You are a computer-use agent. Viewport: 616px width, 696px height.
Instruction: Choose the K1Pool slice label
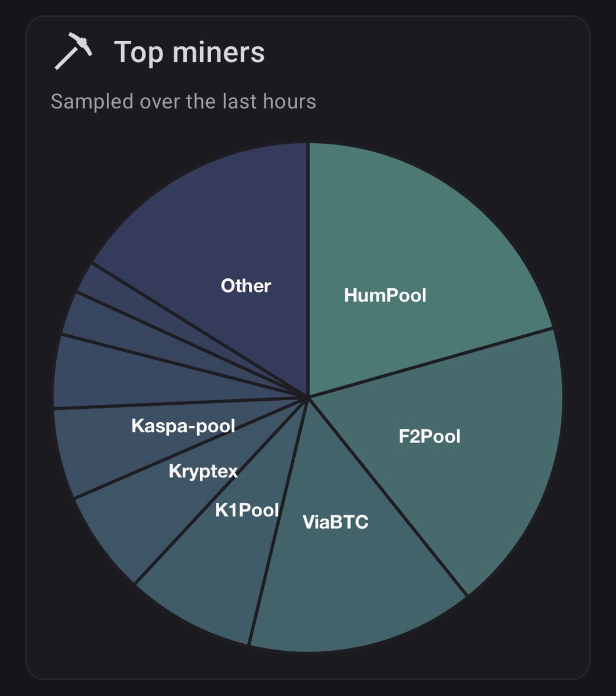247,510
